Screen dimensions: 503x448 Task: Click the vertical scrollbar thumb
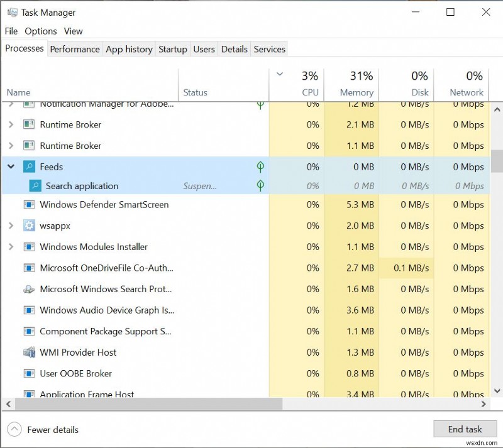pyautogui.click(x=497, y=161)
